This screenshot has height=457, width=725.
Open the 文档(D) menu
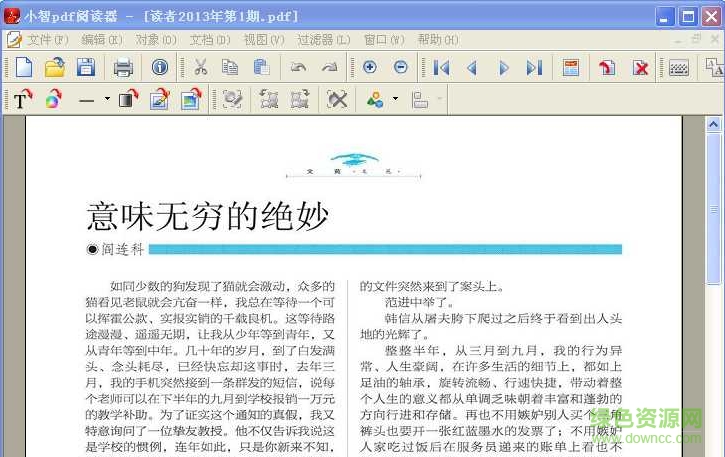(210, 40)
